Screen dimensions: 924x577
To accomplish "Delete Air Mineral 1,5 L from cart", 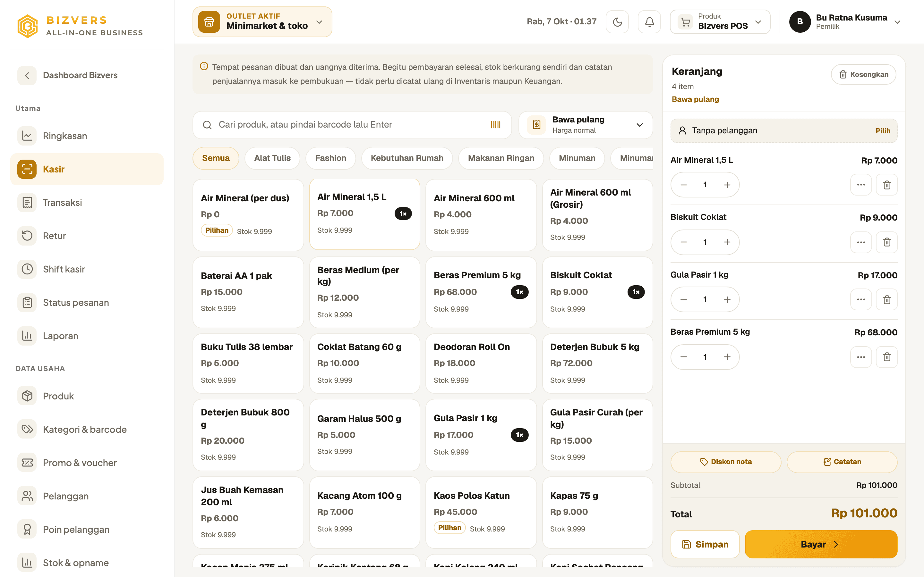I will coord(886,185).
